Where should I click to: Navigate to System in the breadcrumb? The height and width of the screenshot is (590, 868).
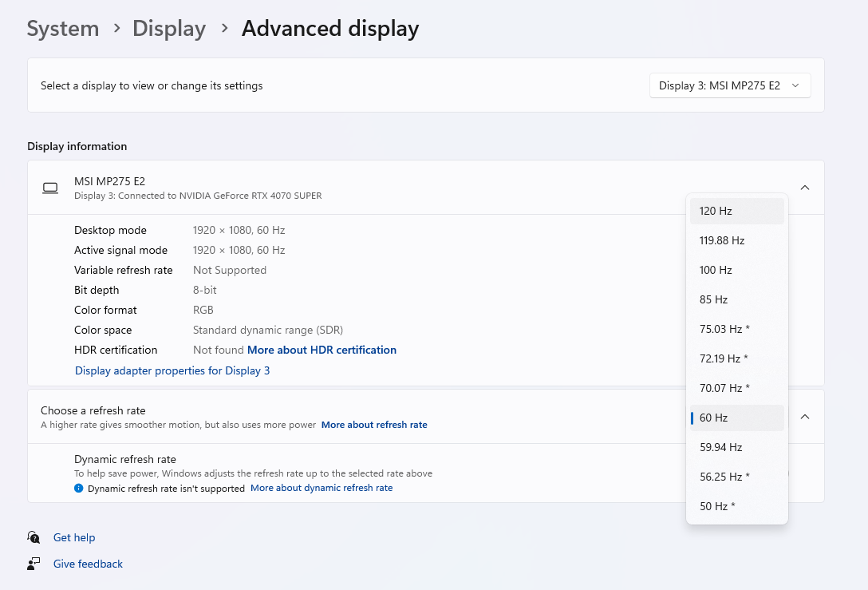pos(63,29)
